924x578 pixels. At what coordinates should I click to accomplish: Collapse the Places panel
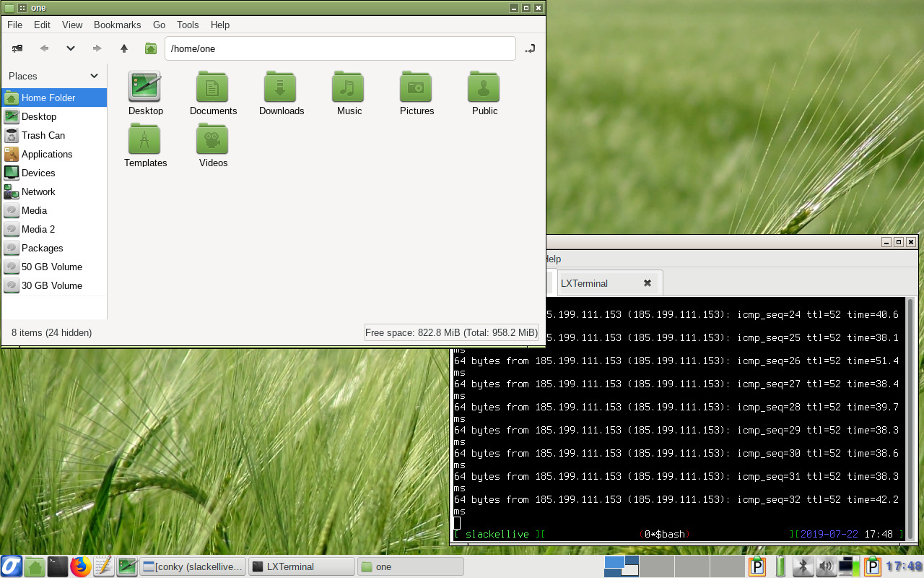point(95,76)
